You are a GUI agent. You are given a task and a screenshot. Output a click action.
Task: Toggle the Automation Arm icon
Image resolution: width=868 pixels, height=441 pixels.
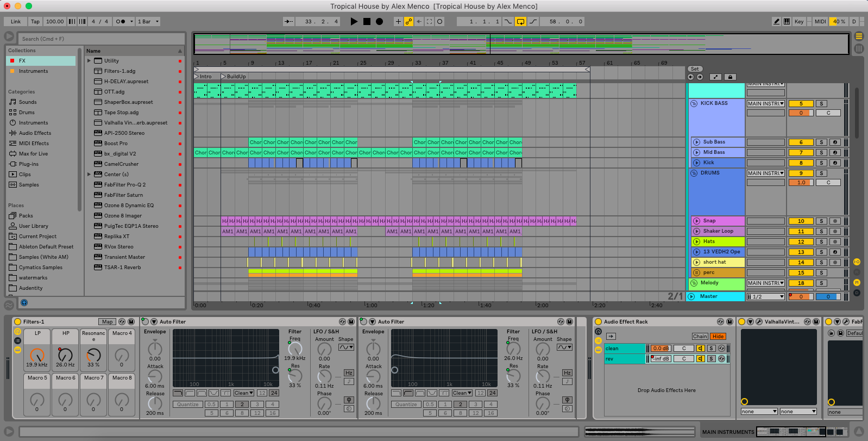pos(408,22)
